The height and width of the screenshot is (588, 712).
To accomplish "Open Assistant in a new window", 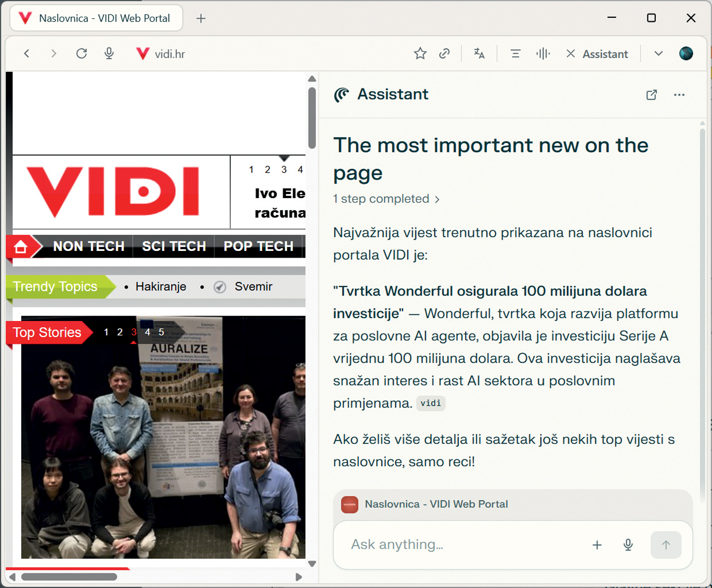I will click(x=651, y=95).
